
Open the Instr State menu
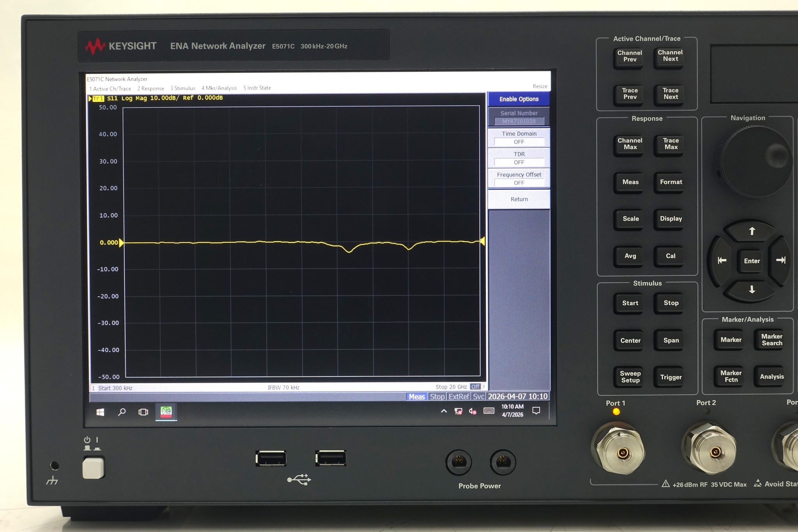(257, 88)
